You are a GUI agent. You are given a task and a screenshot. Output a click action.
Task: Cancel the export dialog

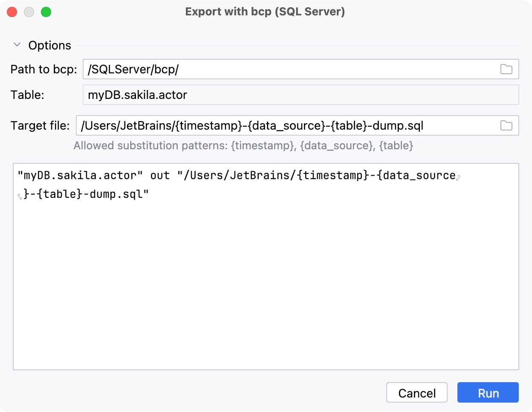416,392
